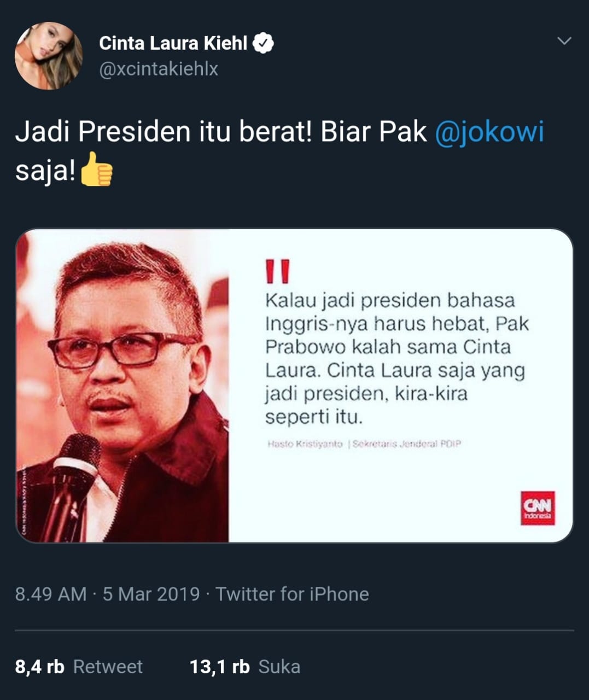The height and width of the screenshot is (700, 589).
Task: Click the red quotation mark icon
Action: coord(278,271)
